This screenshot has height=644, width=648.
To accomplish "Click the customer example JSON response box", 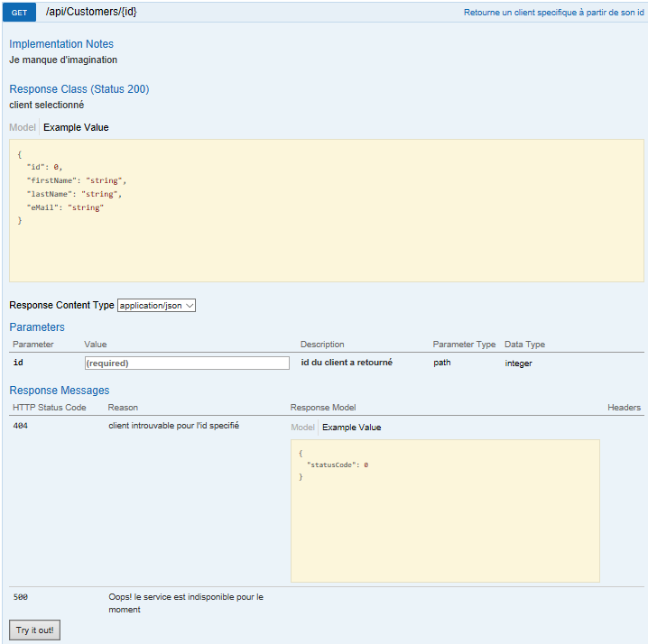I will click(x=327, y=210).
